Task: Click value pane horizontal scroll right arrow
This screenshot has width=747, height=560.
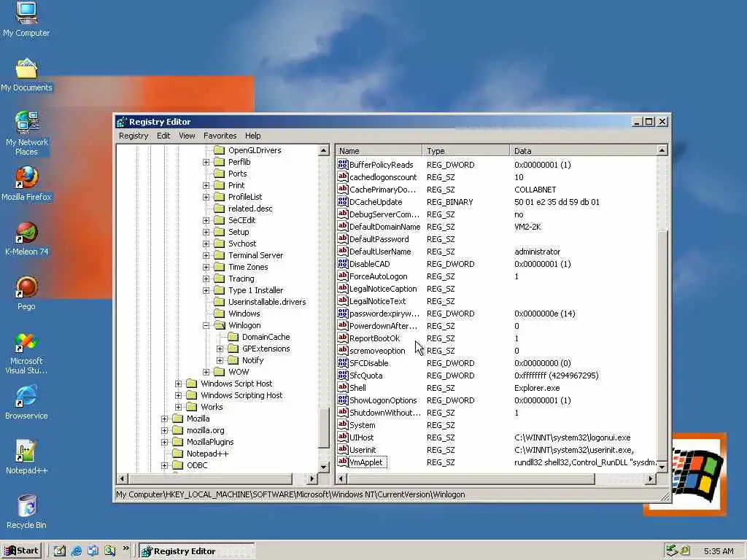Action: [651, 478]
